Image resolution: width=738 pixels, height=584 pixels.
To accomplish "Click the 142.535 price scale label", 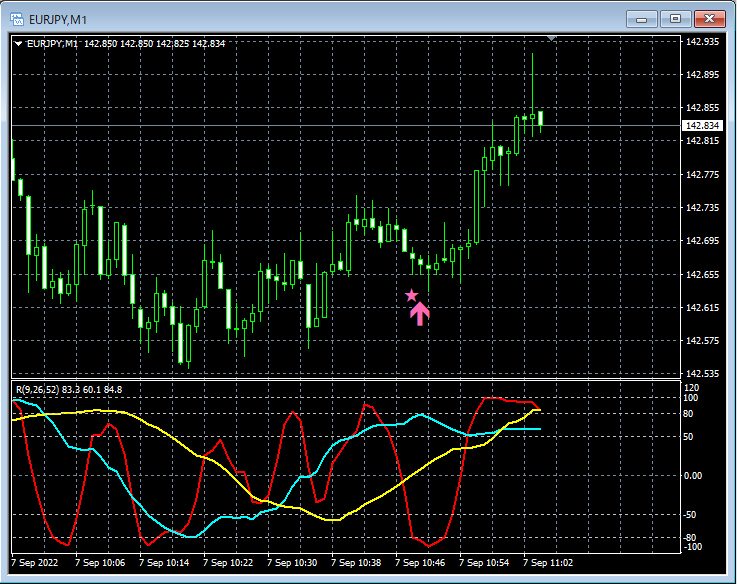I will 702,374.
